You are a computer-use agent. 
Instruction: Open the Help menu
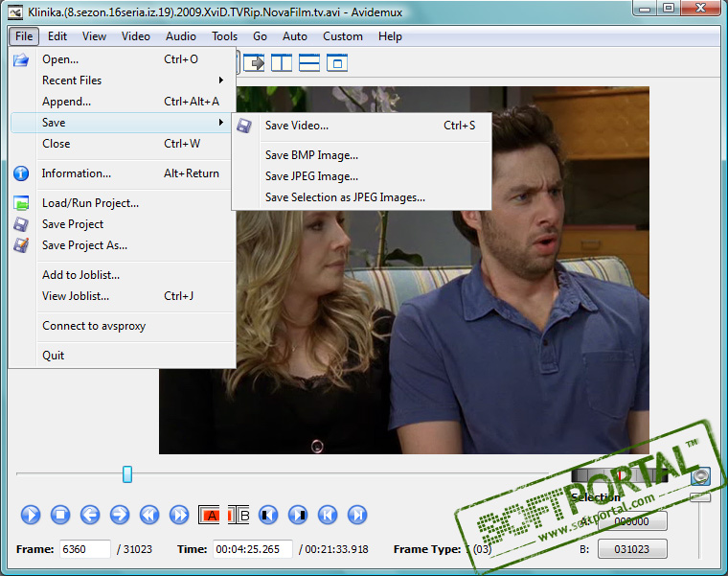coord(390,36)
